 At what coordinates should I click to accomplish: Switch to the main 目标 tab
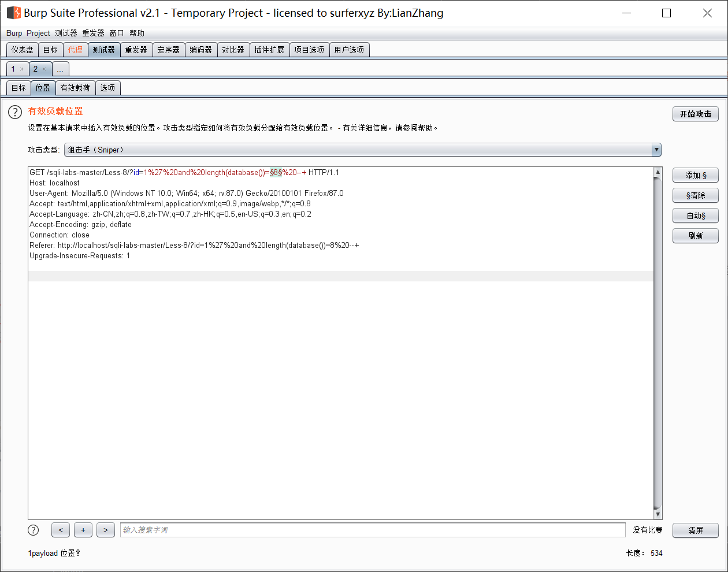point(51,50)
